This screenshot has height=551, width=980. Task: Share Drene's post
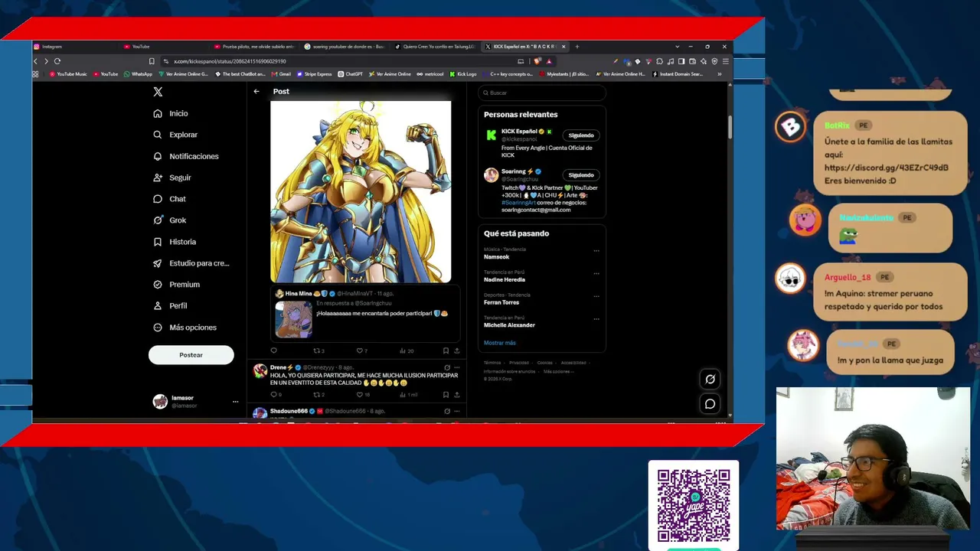[457, 395]
